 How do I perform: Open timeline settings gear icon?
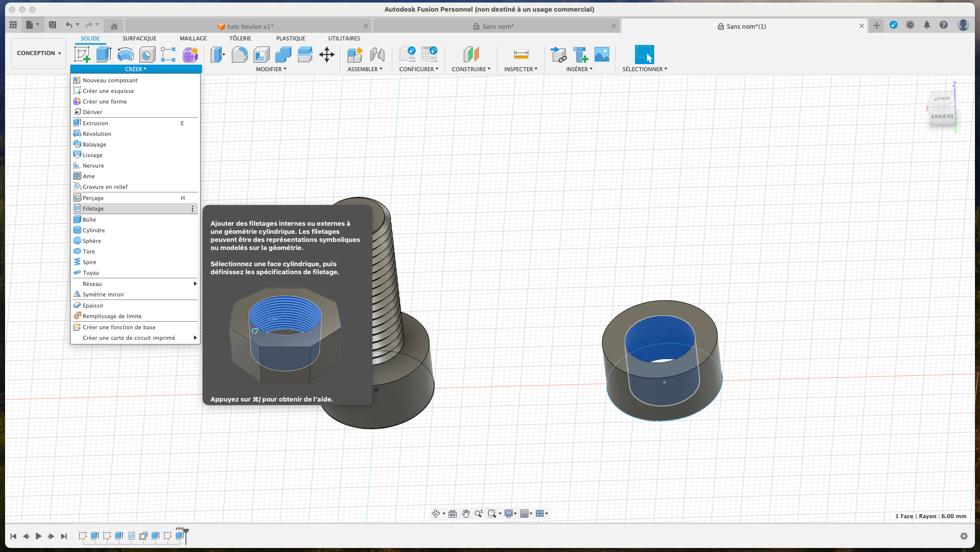[x=964, y=536]
